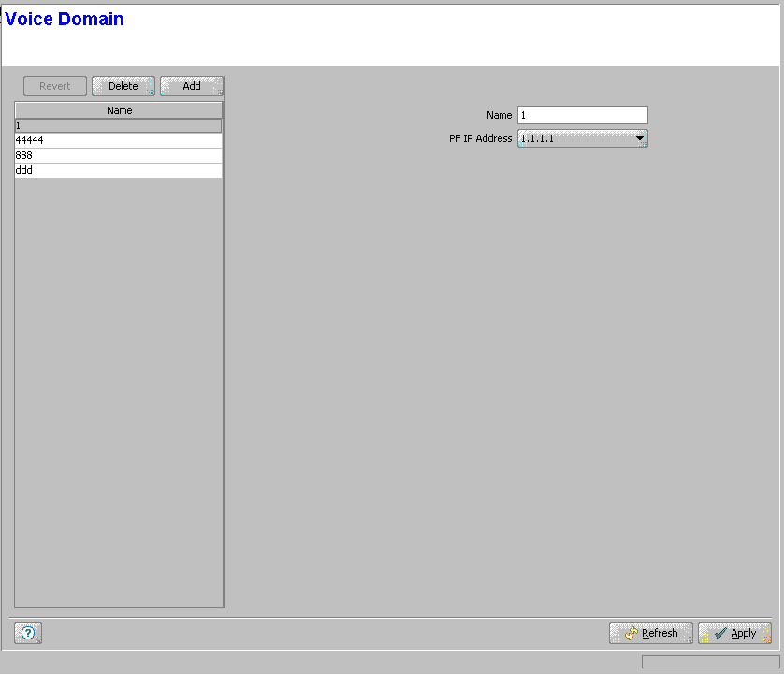Click the Name label beside the text field

pyautogui.click(x=499, y=115)
